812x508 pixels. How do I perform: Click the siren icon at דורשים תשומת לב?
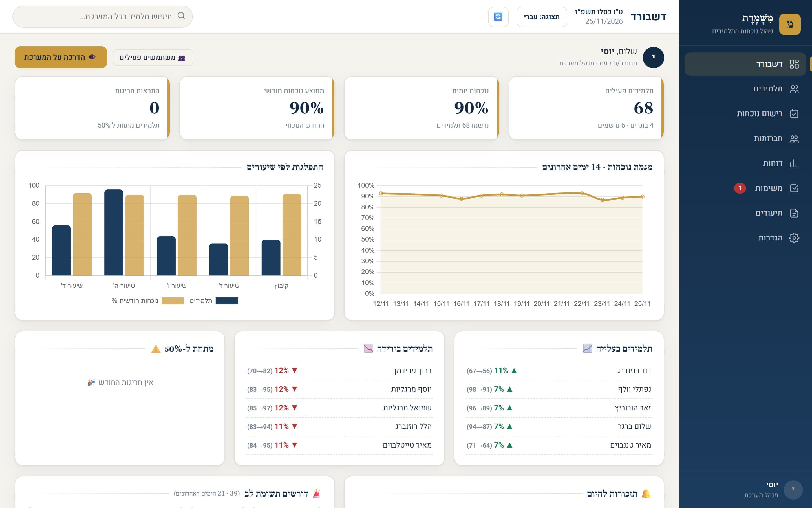316,494
